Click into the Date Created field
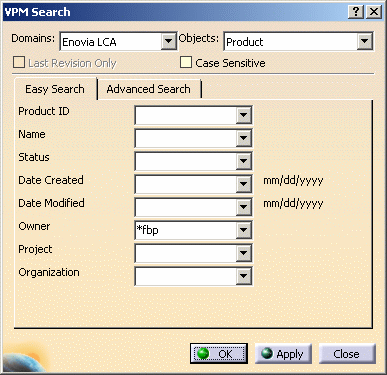Screen dimensions: 387x375 point(186,184)
